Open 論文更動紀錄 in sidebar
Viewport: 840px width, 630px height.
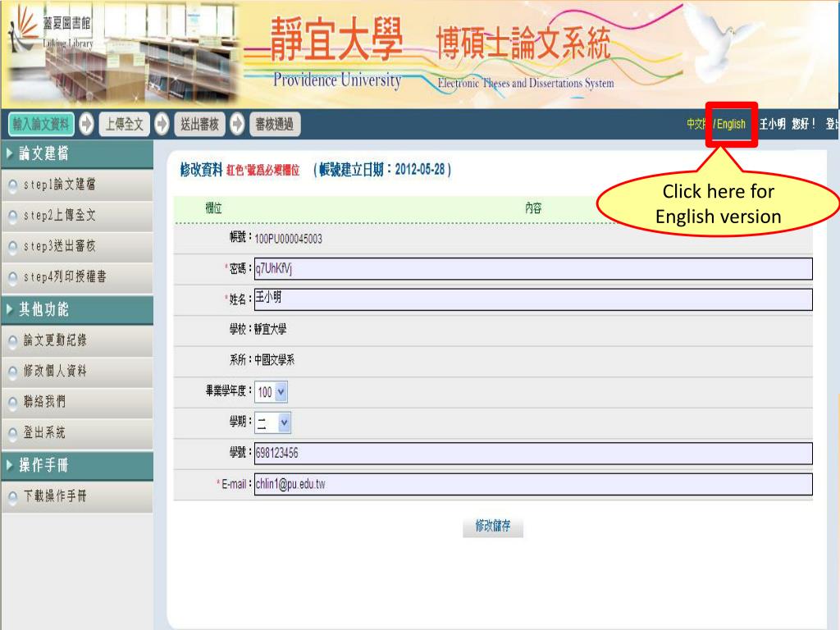77,340
